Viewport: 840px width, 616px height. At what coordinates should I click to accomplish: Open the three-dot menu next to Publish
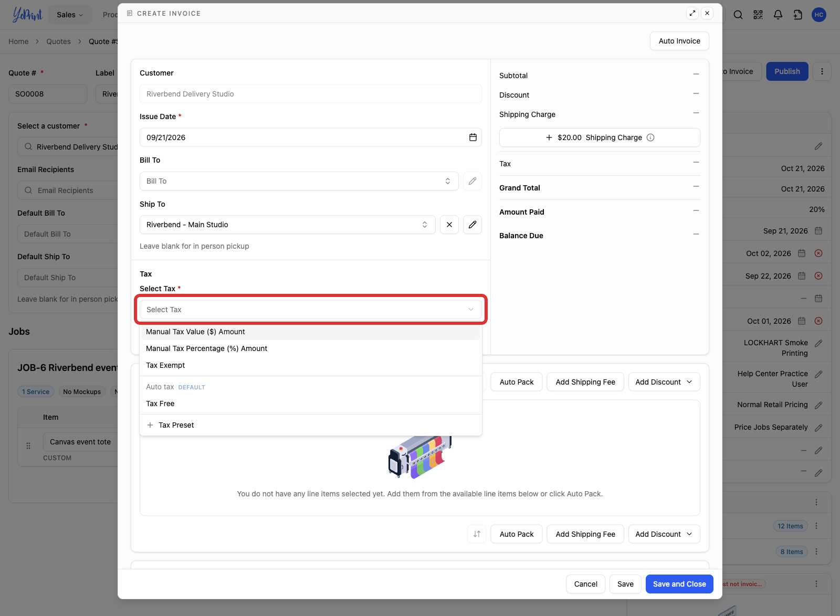click(x=822, y=71)
